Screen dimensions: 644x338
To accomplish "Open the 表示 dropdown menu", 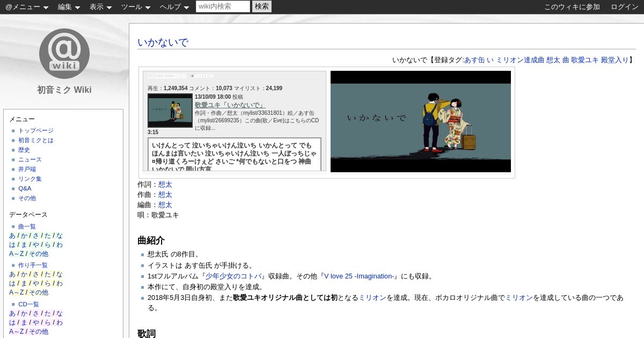I will point(100,7).
